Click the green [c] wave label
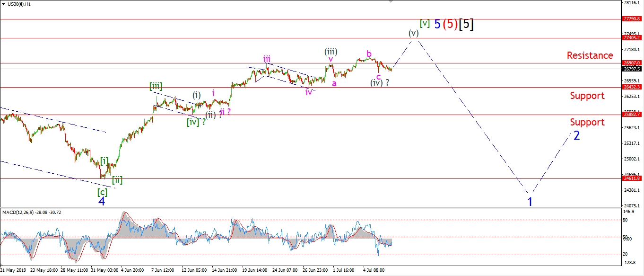This screenshot has height=276, width=644. (x=102, y=192)
